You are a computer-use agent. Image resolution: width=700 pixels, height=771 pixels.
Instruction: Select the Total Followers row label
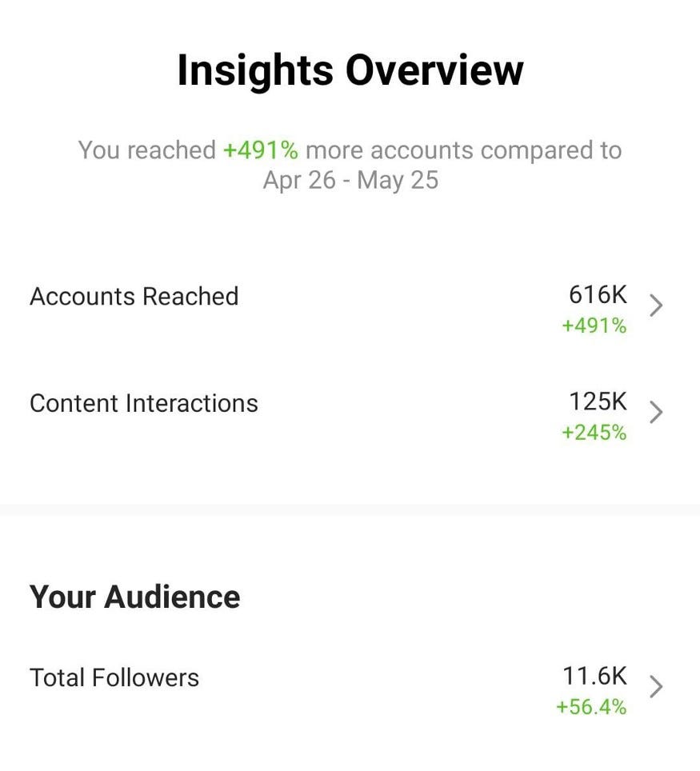tap(114, 677)
